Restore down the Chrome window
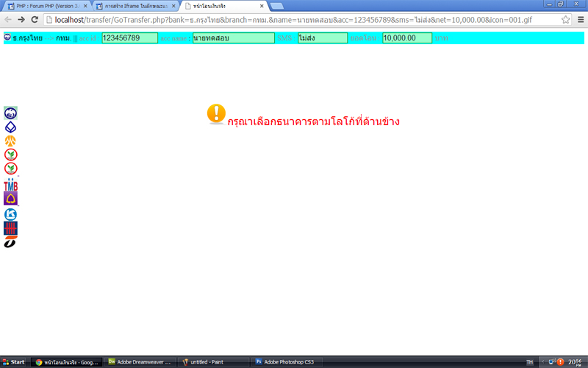This screenshot has width=588, height=368. point(561,4)
